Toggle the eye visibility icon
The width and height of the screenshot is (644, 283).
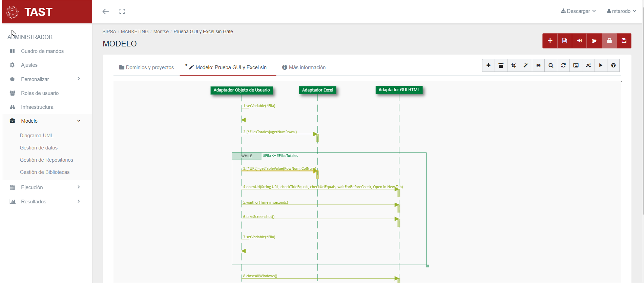tap(538, 65)
